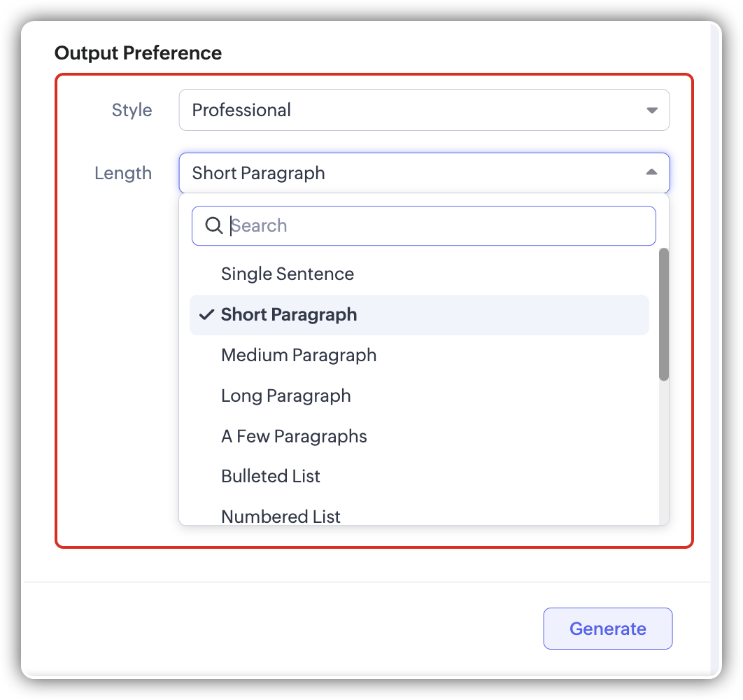Viewport: 743px width, 700px height.
Task: Click the Length field showing Short Paragraph
Action: 413,173
